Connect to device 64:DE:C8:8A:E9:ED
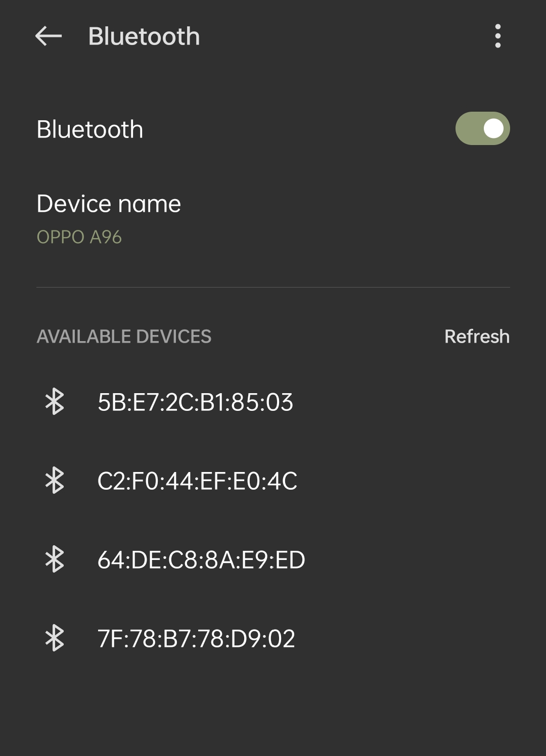Screen dimensions: 546x756 273,559
